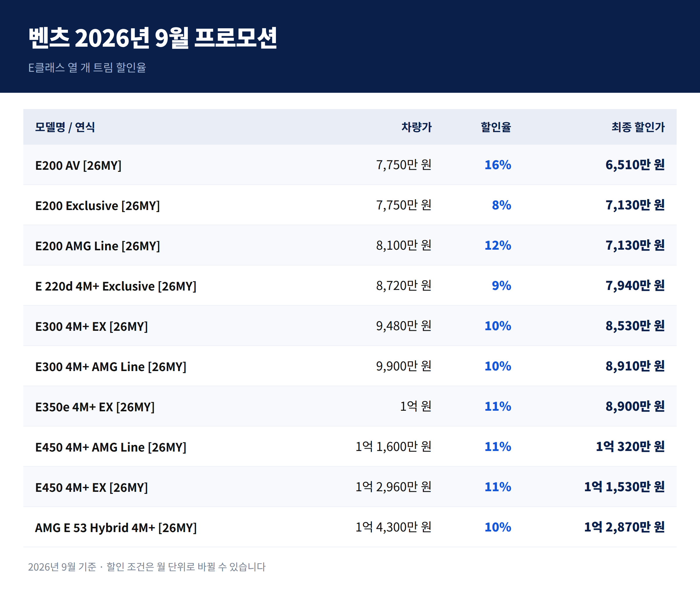Click the final price 8,530만 원
Viewport: 700px width, 591px height.
pos(635,326)
